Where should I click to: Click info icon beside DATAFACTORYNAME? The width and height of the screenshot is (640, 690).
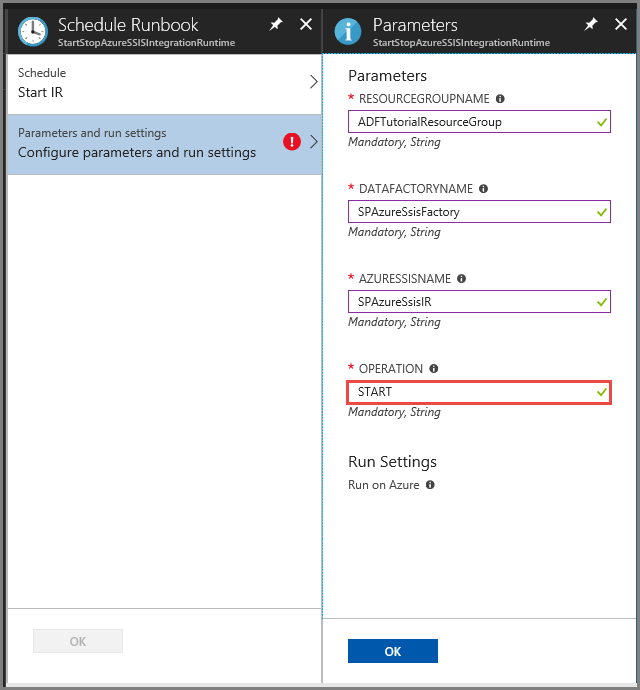(483, 189)
